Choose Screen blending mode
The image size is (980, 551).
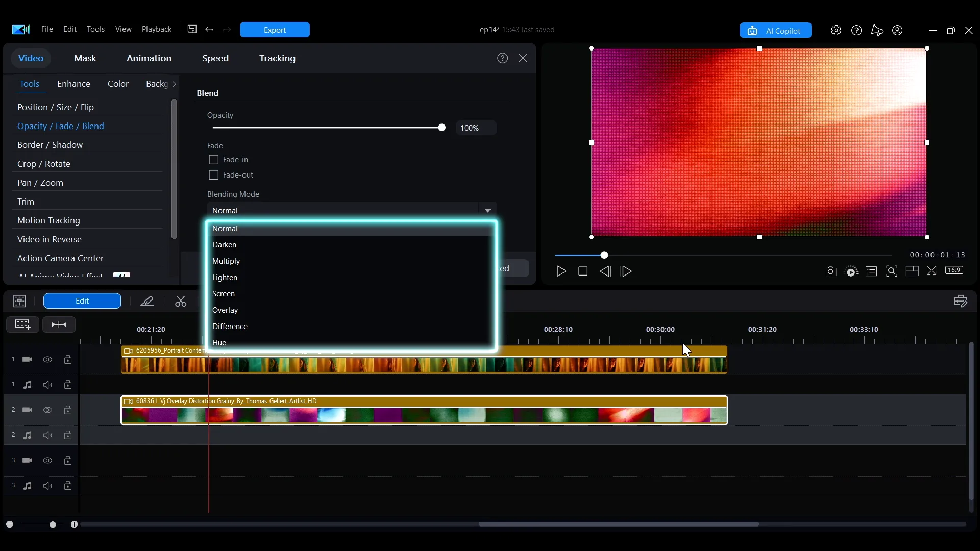351,294
